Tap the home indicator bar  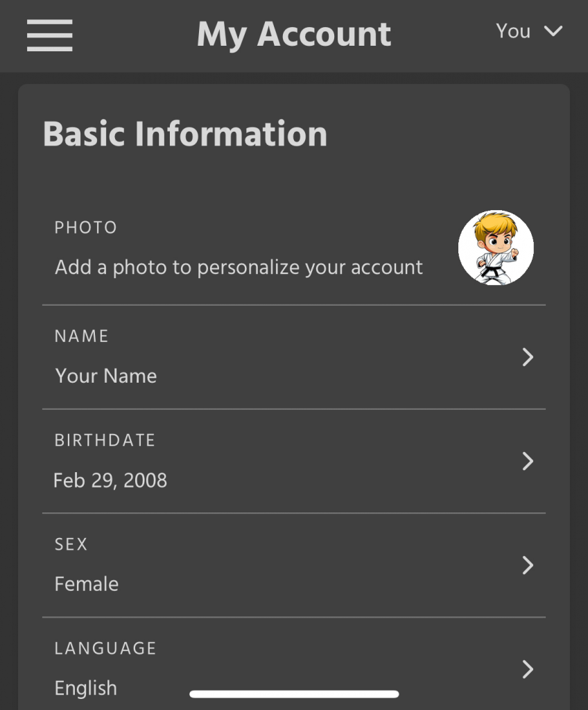point(294,694)
